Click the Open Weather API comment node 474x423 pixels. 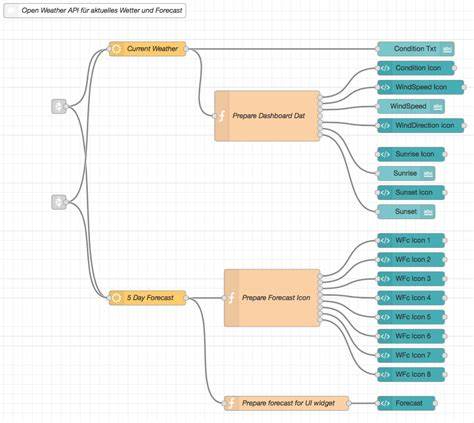click(95, 11)
